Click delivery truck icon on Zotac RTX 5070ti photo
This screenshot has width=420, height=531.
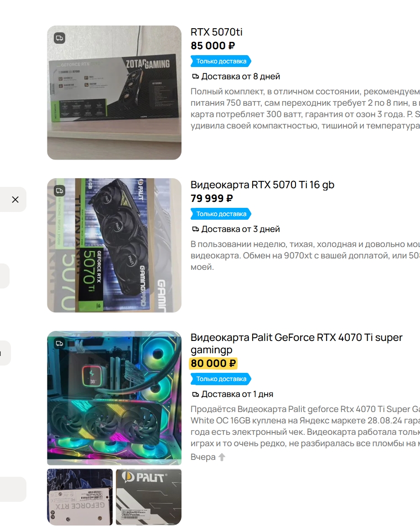(59, 38)
